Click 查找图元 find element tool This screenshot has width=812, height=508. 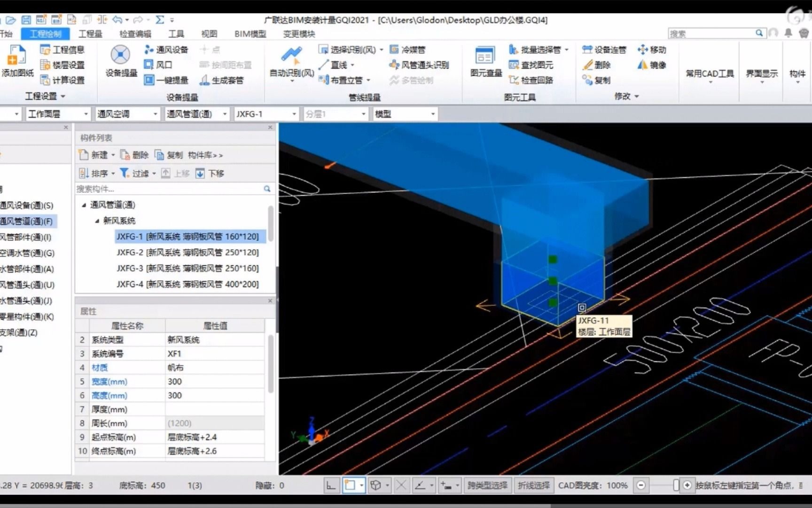(531, 65)
